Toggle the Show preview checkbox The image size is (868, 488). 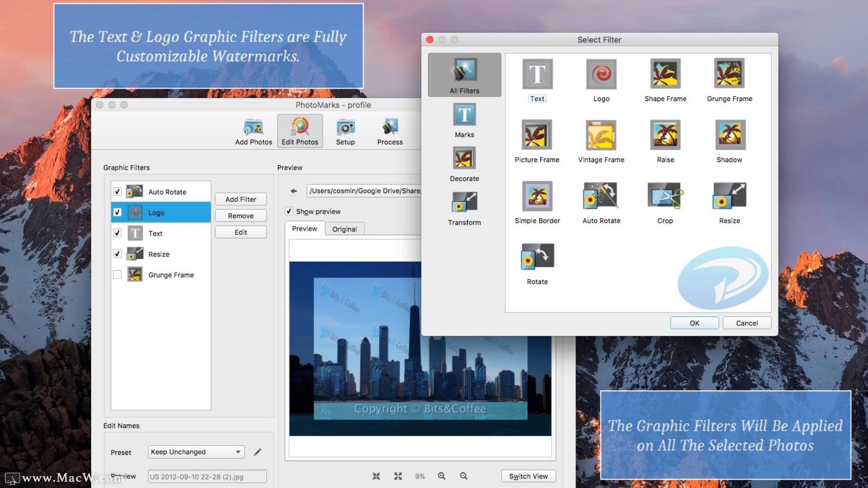click(289, 211)
